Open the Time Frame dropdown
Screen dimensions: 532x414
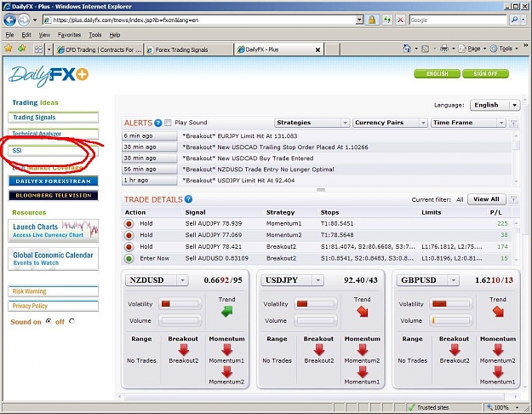click(x=468, y=123)
